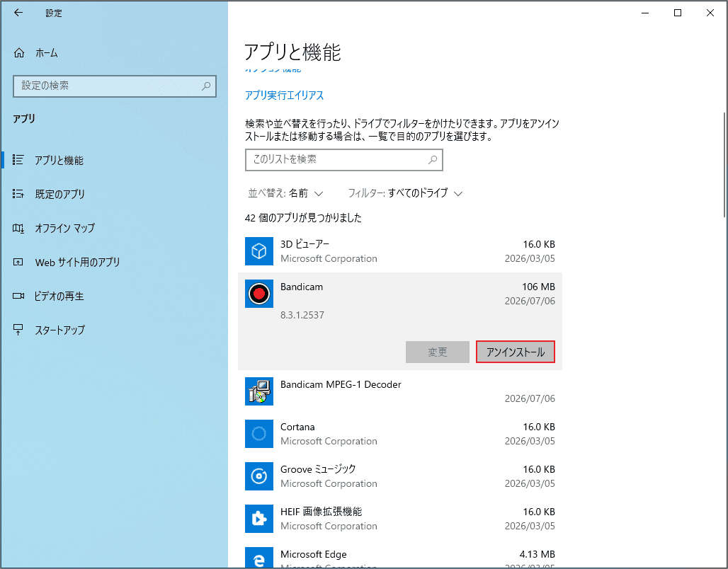
Task: Click the Microsoft Edge size 4.13 MB
Action: coord(538,554)
